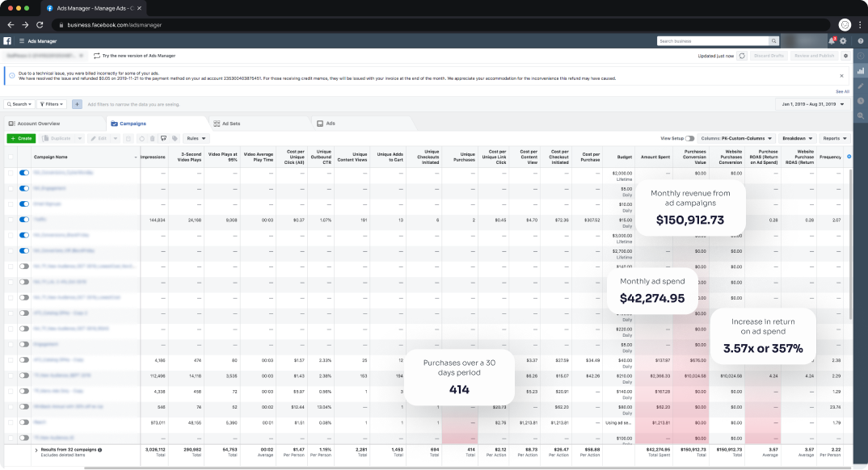Expand the Breakdown dropdown
This screenshot has height=470, width=868.
(x=796, y=138)
